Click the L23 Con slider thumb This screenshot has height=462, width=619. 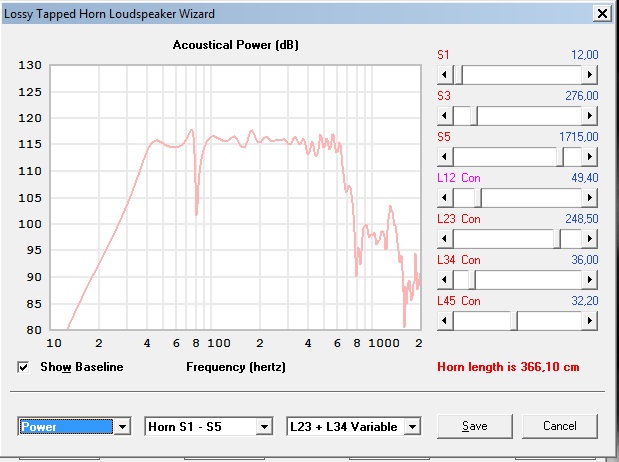pos(557,239)
